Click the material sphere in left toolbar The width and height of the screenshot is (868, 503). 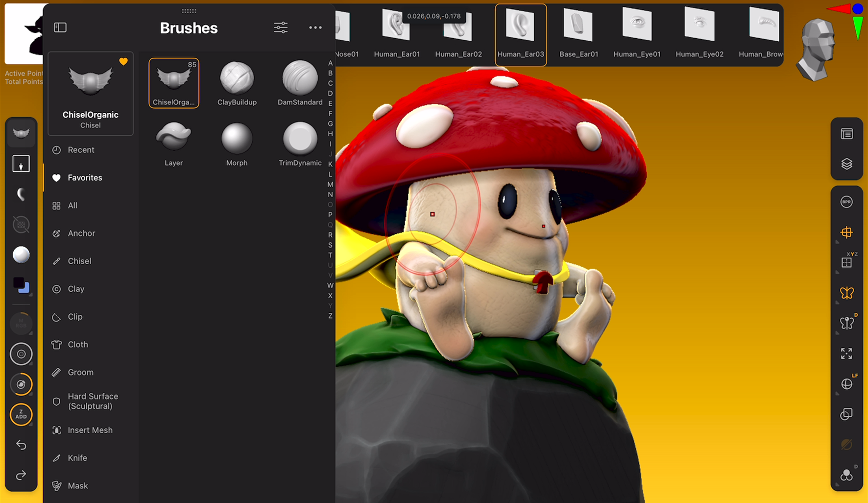point(21,254)
